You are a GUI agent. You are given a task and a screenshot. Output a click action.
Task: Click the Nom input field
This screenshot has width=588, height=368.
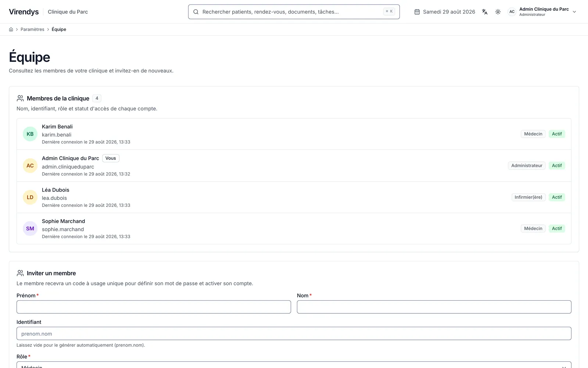tap(434, 307)
